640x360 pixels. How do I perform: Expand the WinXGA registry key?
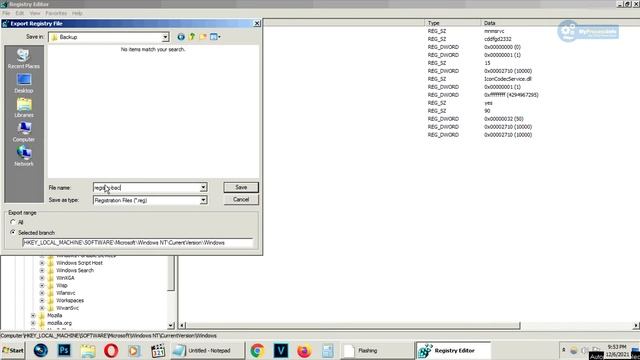(42, 278)
